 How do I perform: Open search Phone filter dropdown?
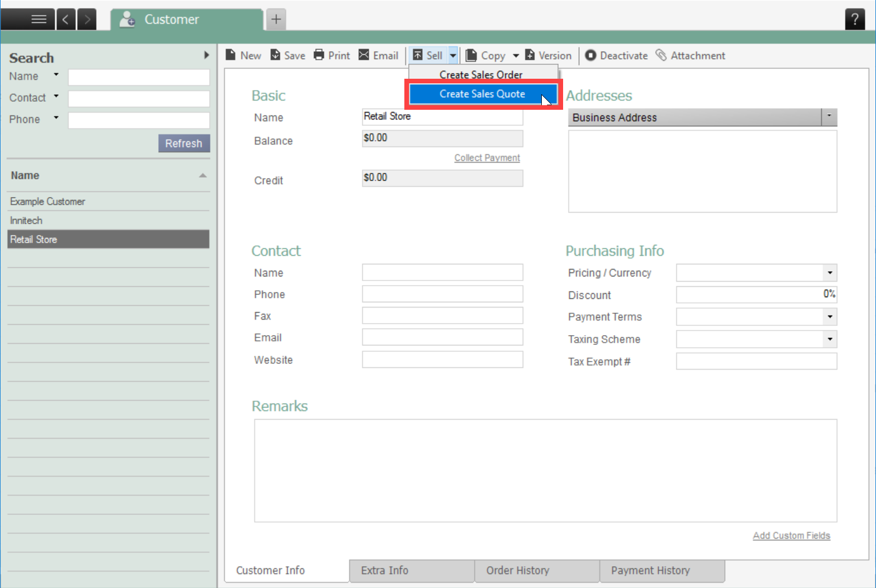coord(56,117)
